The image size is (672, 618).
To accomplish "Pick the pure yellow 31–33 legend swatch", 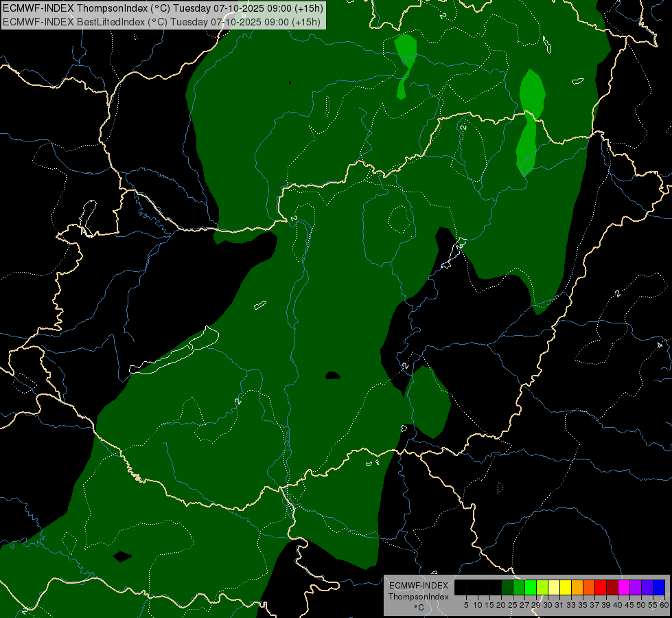I will click(566, 587).
